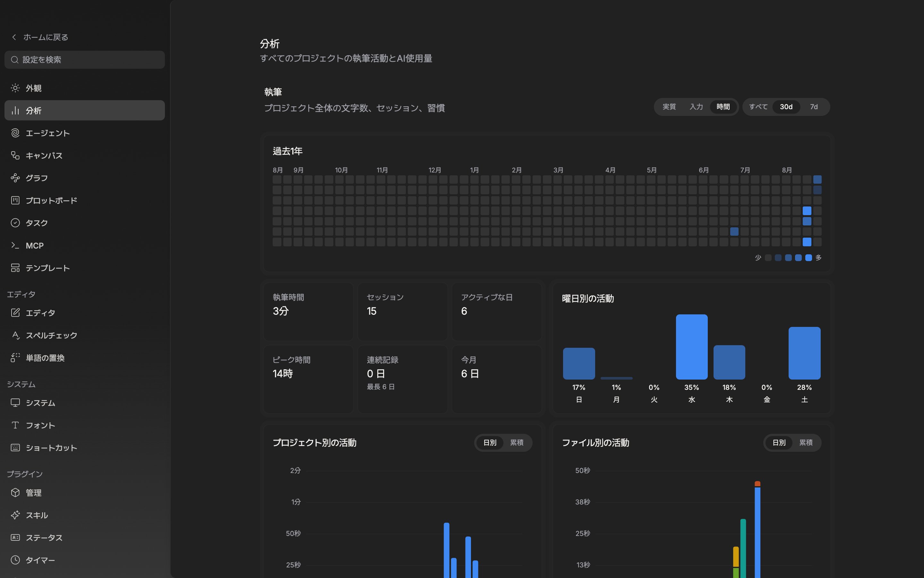Click the darkest legend swatch next to 少

click(x=768, y=258)
